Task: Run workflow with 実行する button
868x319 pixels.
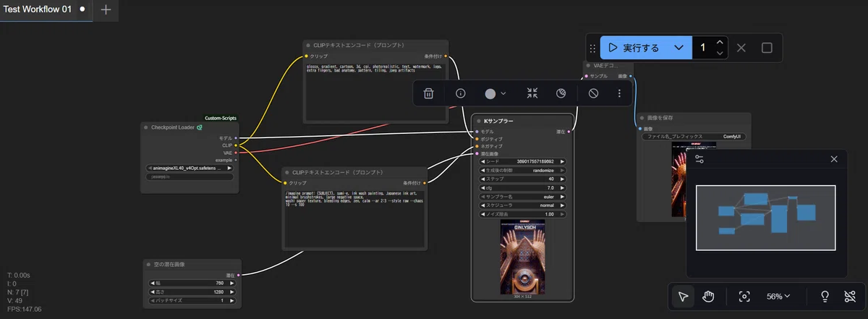Action: click(x=634, y=48)
